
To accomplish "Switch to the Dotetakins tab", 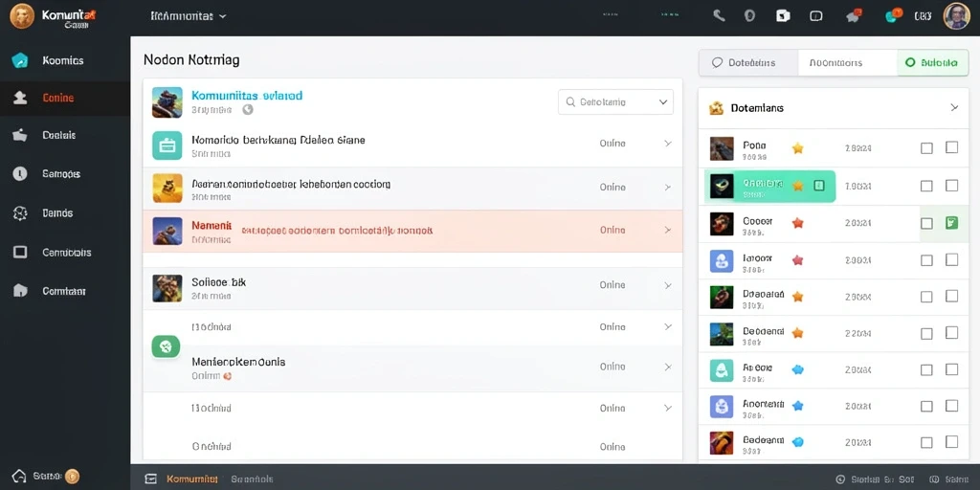I will 748,62.
